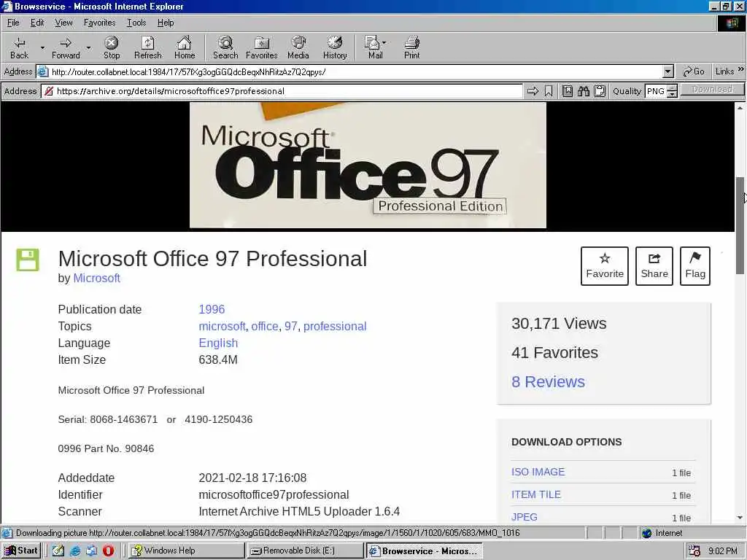747x560 pixels.
Task: Increase Quality with spinner up arrow
Action: (x=672, y=87)
